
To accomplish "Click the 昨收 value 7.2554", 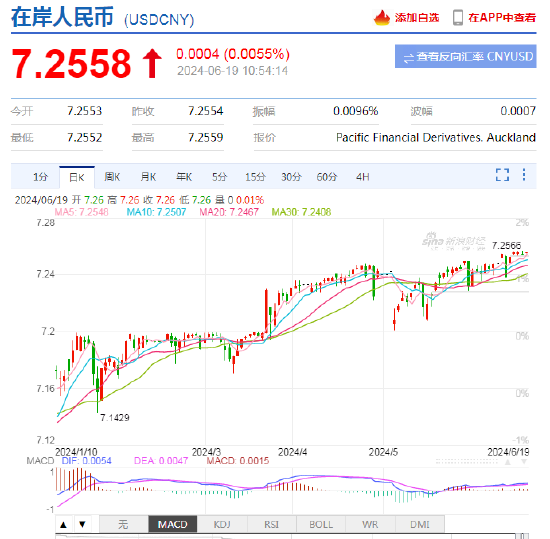I will tap(206, 111).
